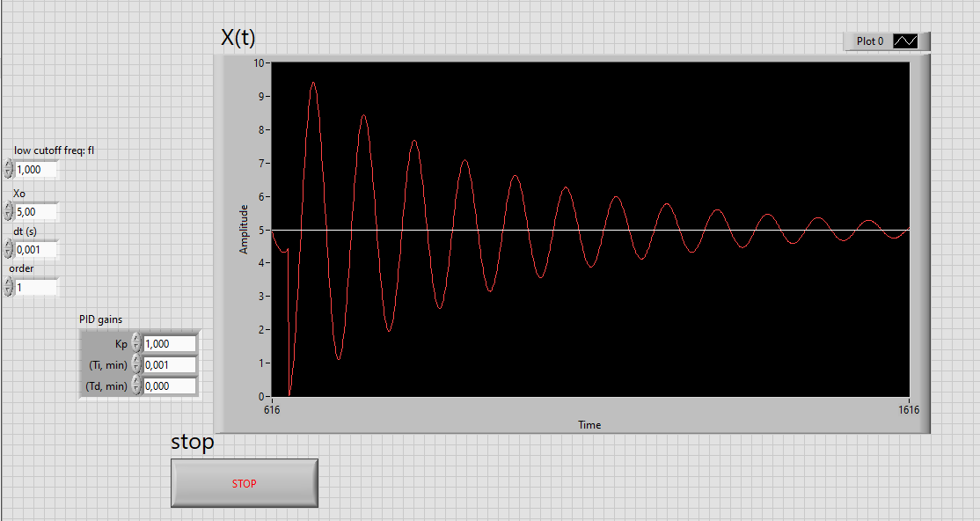Screen dimensions: 980x521
Task: Click the Kp stepper arrows
Action: pyautogui.click(x=136, y=343)
